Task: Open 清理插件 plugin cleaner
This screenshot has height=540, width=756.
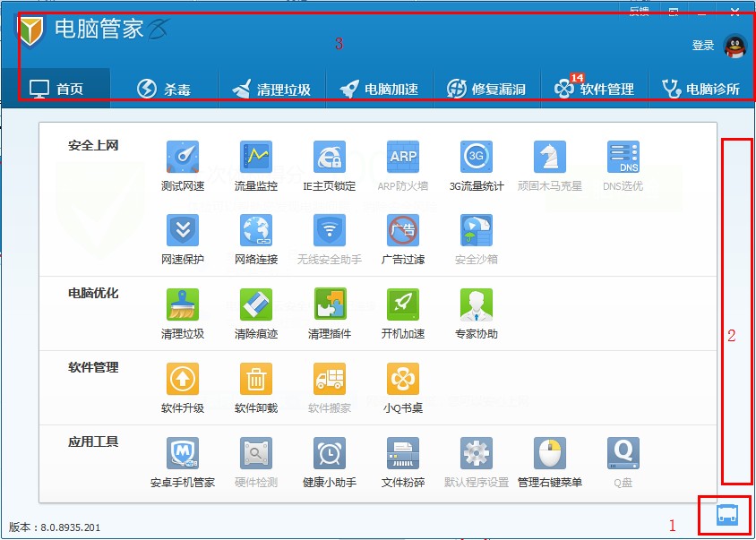Action: tap(330, 313)
